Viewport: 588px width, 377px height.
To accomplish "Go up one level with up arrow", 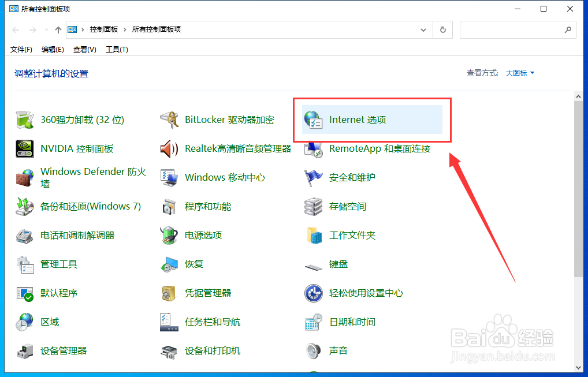I will (x=58, y=30).
